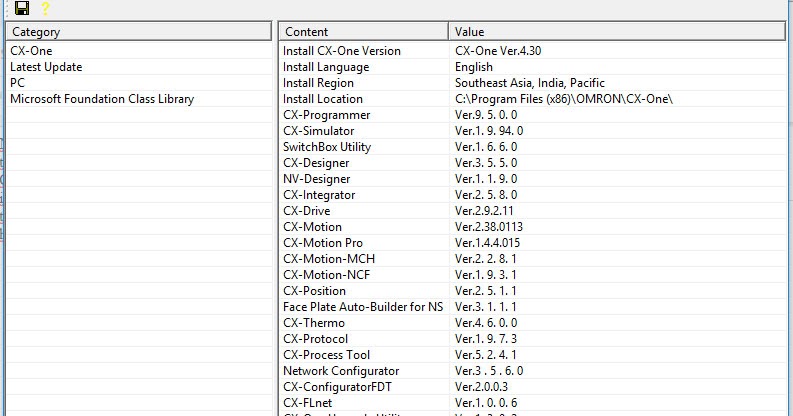The image size is (793, 416).
Task: Click the value CX-One Ver.4.30
Action: [x=498, y=51]
